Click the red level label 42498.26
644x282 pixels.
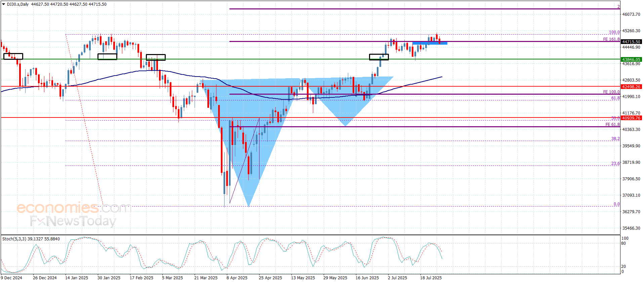[631, 87]
